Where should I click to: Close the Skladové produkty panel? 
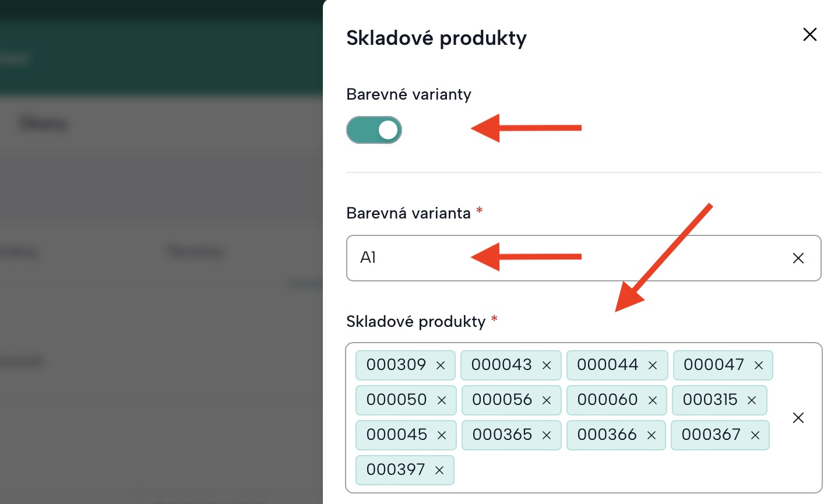(809, 34)
